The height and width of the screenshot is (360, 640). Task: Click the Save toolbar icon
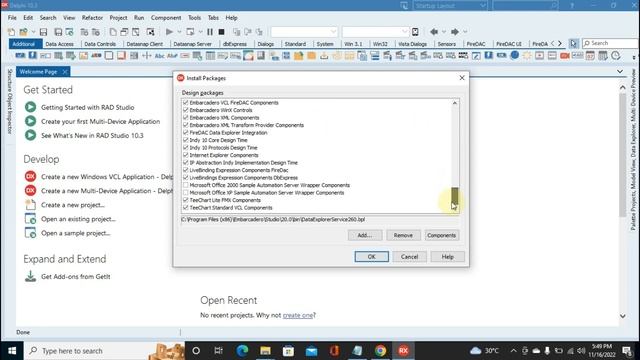43,32
